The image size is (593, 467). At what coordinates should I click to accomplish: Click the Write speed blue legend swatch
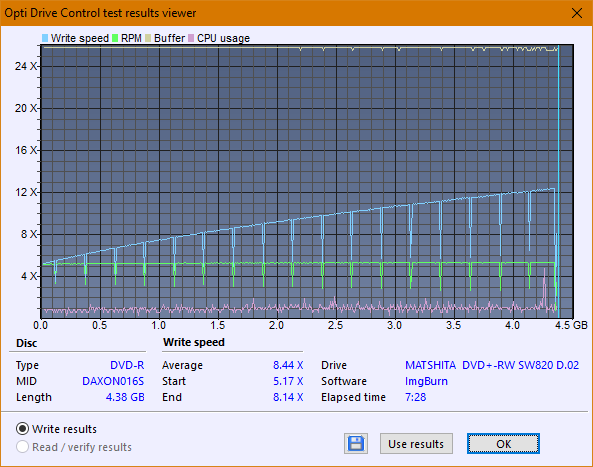coord(45,38)
